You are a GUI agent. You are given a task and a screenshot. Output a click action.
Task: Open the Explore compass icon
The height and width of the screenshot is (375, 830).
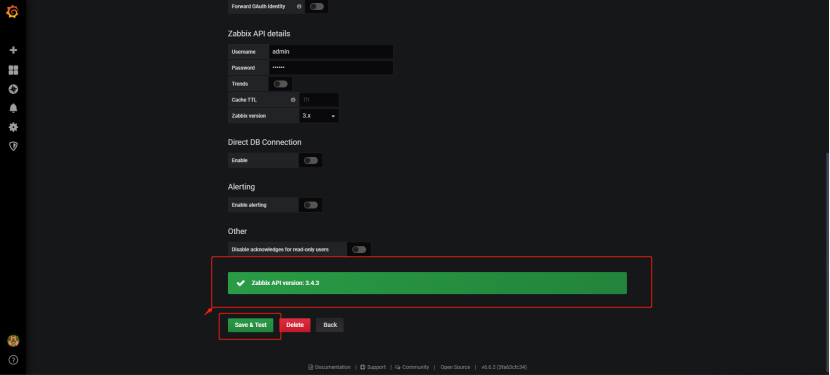13,89
